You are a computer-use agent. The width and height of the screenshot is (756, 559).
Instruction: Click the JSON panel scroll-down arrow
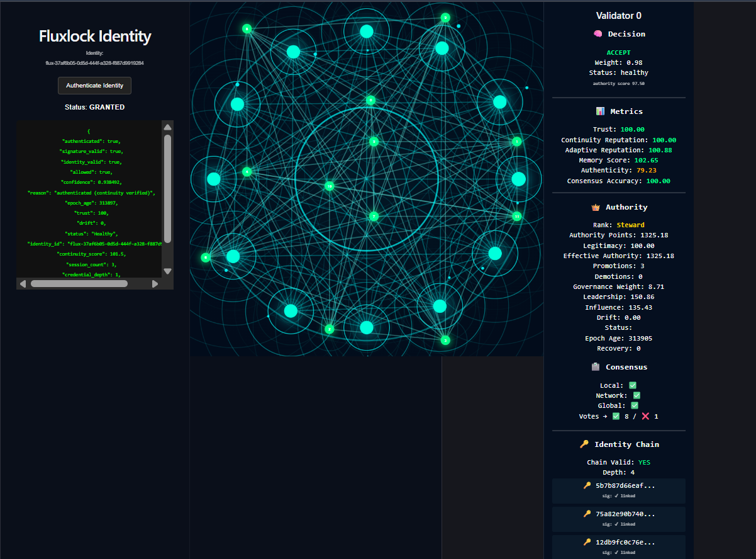(x=167, y=271)
